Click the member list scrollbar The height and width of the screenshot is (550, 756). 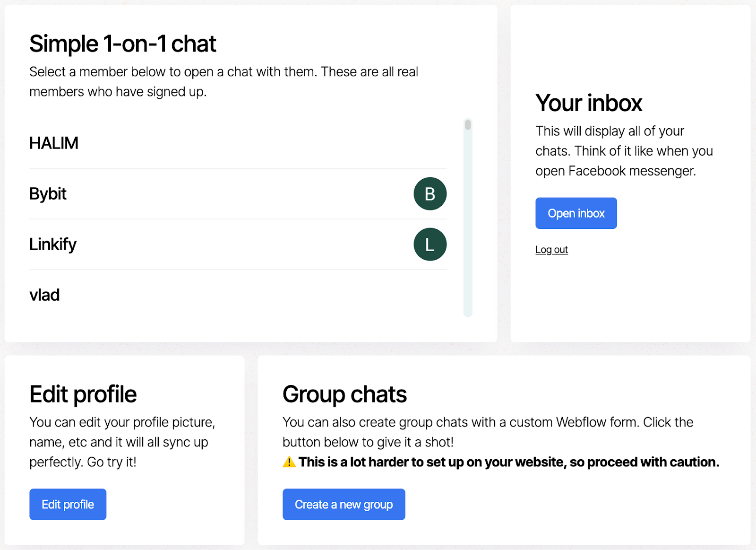coord(467,126)
